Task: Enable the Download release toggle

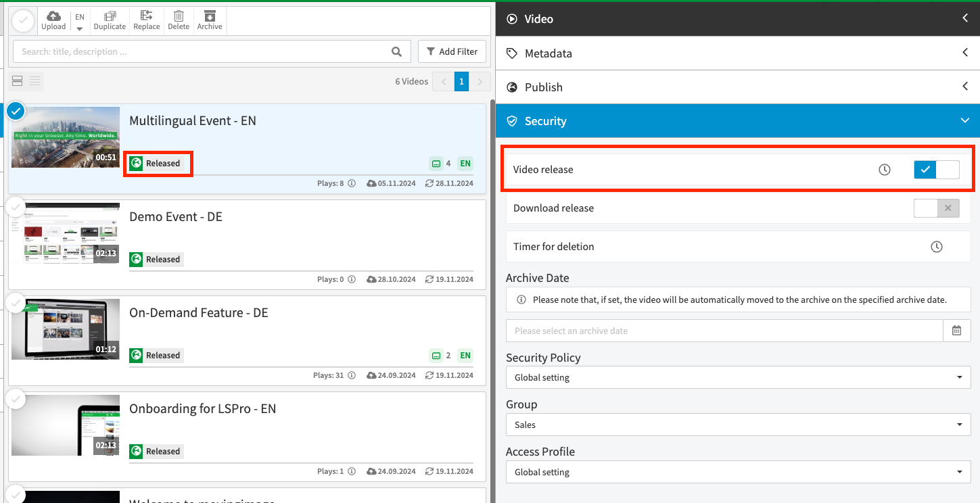Action: (937, 208)
